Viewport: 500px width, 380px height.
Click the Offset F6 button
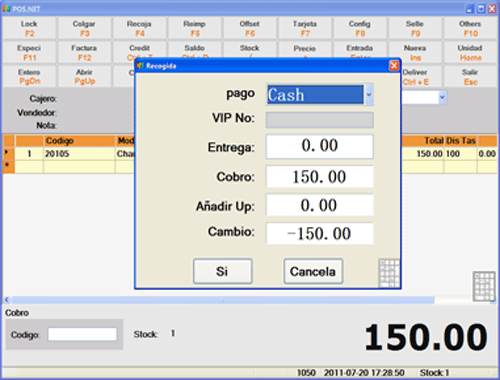pyautogui.click(x=250, y=28)
